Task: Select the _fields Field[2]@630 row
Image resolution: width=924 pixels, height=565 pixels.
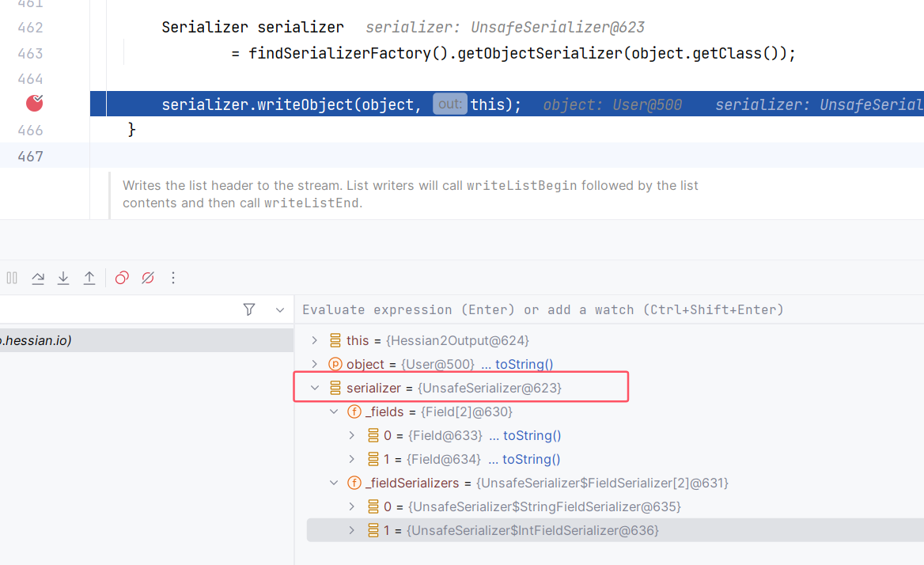Action: coord(438,411)
